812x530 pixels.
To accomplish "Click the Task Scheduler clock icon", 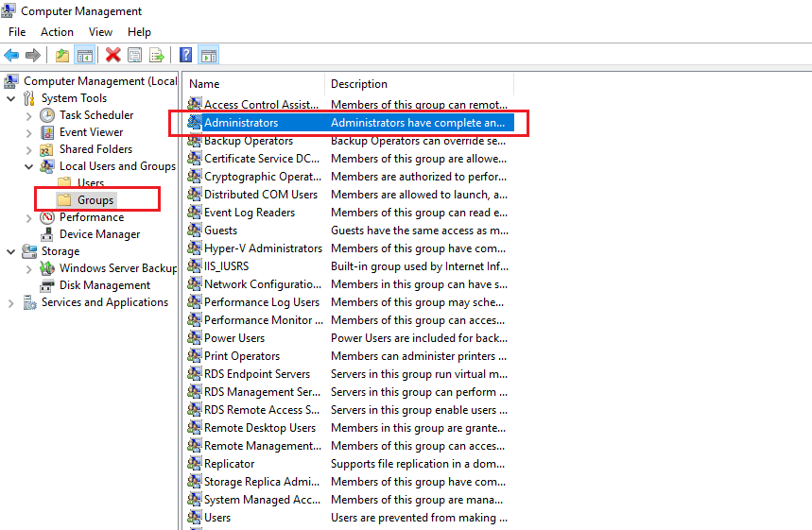I will [47, 115].
